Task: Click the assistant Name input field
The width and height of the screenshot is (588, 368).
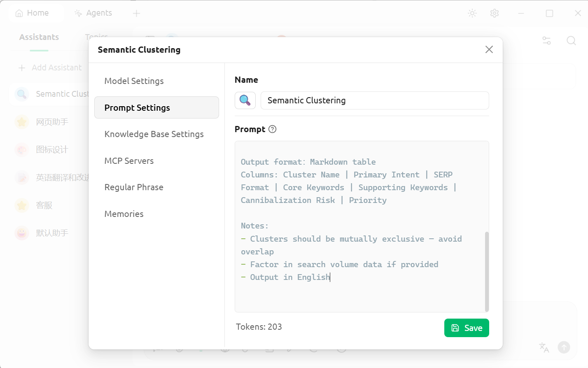Action: [x=375, y=100]
